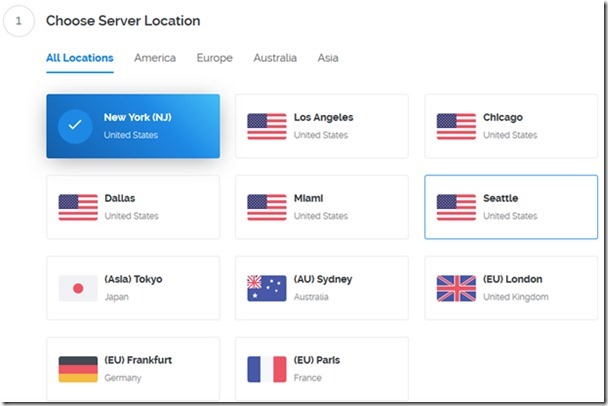Click the Dallas location name text

[120, 199]
